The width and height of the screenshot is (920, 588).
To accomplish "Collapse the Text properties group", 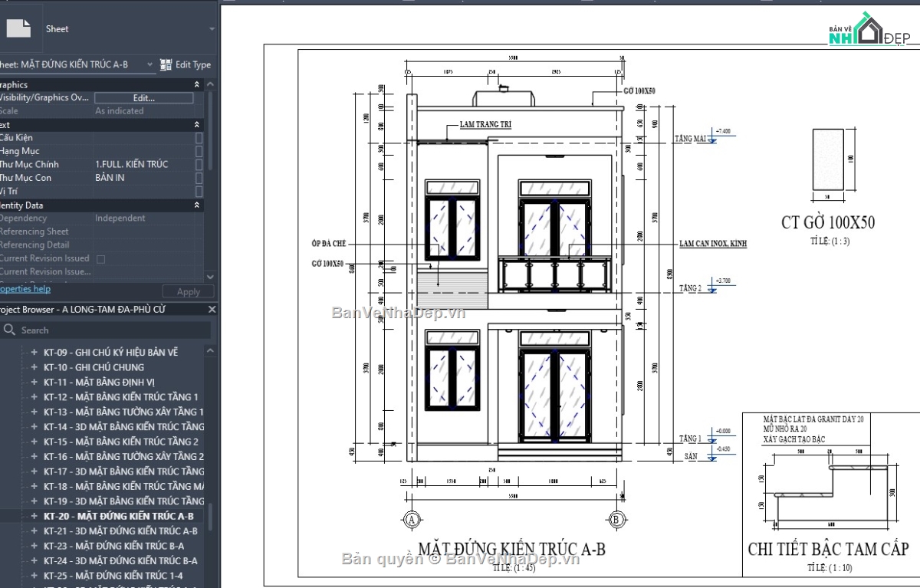I will 197,125.
